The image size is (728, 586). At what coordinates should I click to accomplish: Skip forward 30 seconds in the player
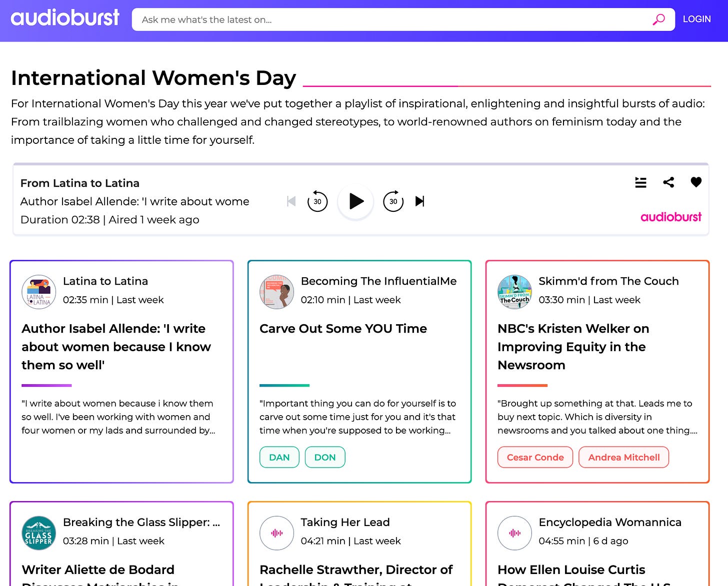point(393,201)
